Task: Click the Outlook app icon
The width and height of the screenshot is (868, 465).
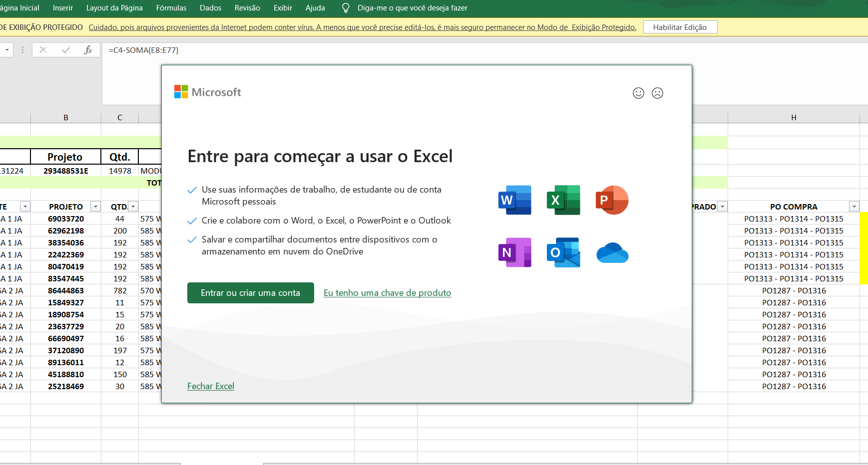Action: (563, 252)
